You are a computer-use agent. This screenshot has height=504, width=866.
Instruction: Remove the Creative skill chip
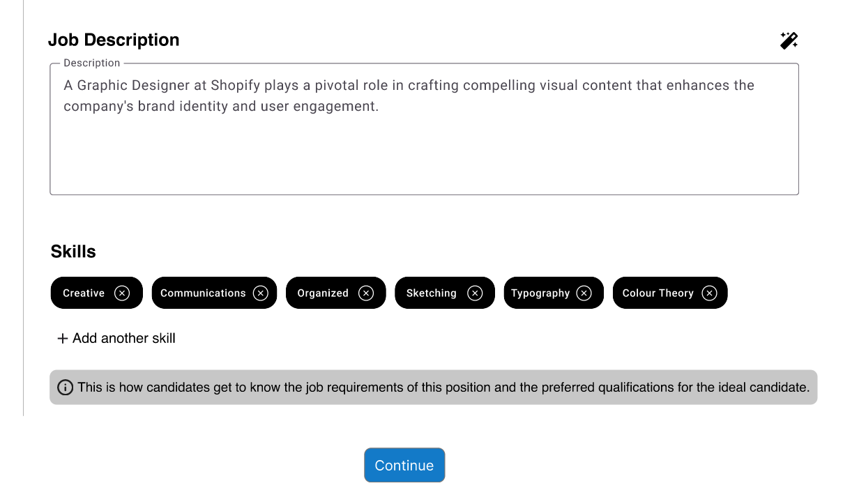pos(122,293)
